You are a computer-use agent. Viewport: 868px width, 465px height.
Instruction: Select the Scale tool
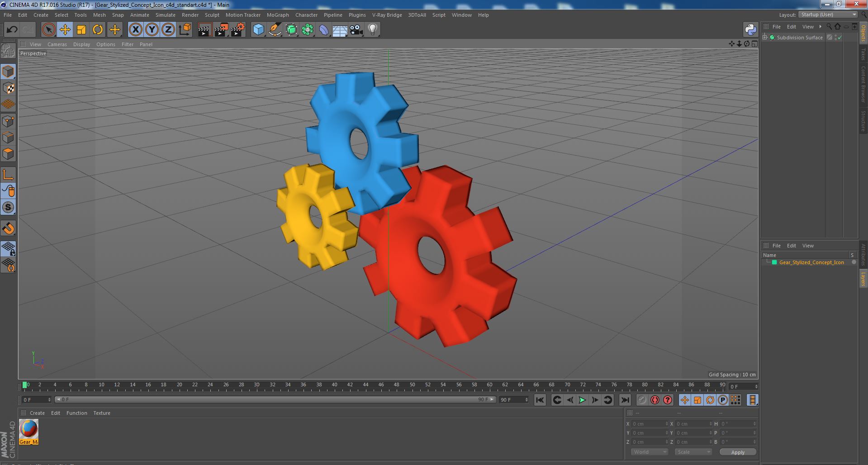click(x=81, y=30)
